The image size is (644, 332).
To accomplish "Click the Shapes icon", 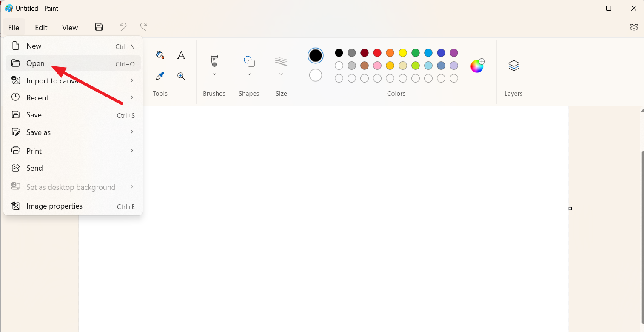I will (249, 61).
